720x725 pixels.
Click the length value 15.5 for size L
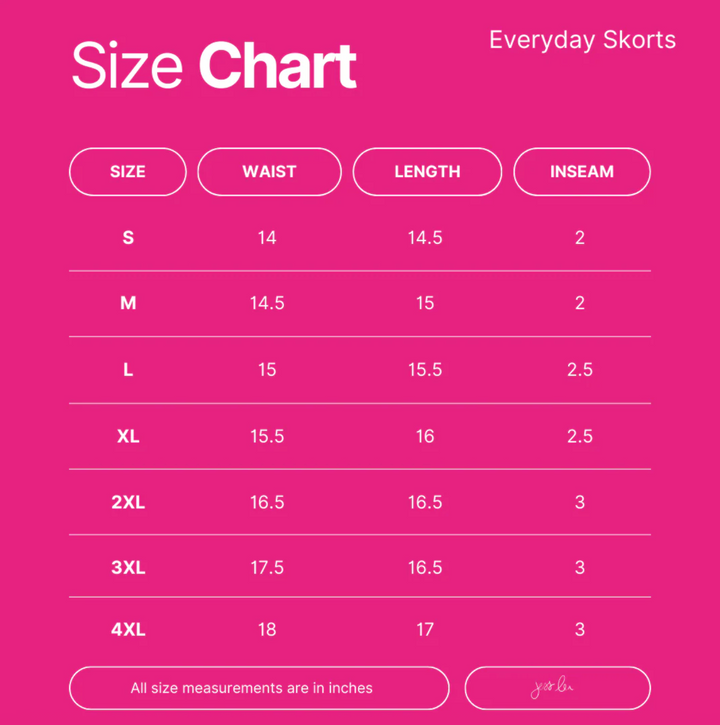tap(425, 370)
